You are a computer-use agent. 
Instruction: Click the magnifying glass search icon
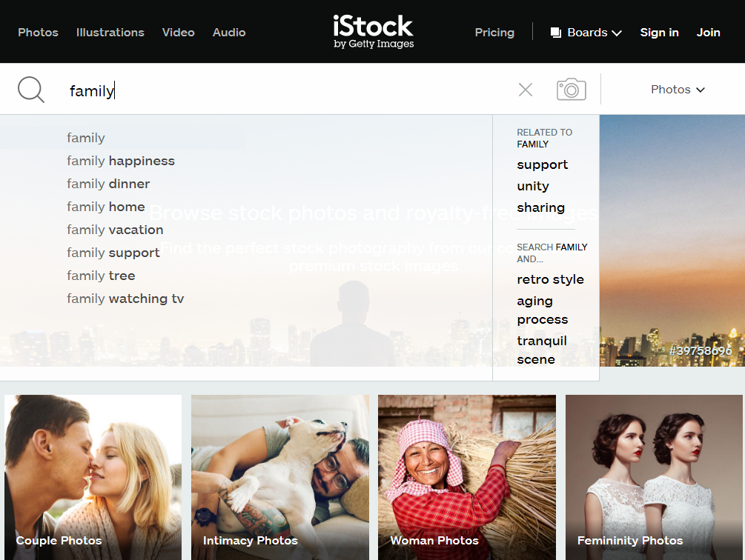(31, 89)
